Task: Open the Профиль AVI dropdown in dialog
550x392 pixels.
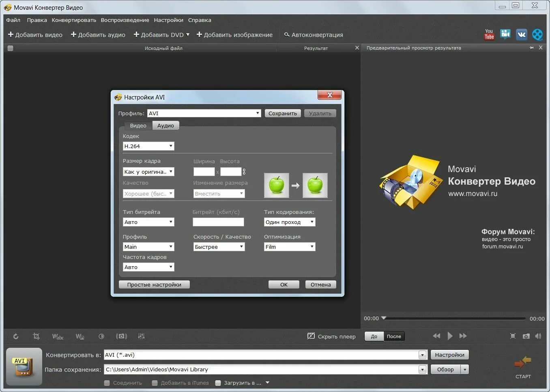Action: click(204, 113)
